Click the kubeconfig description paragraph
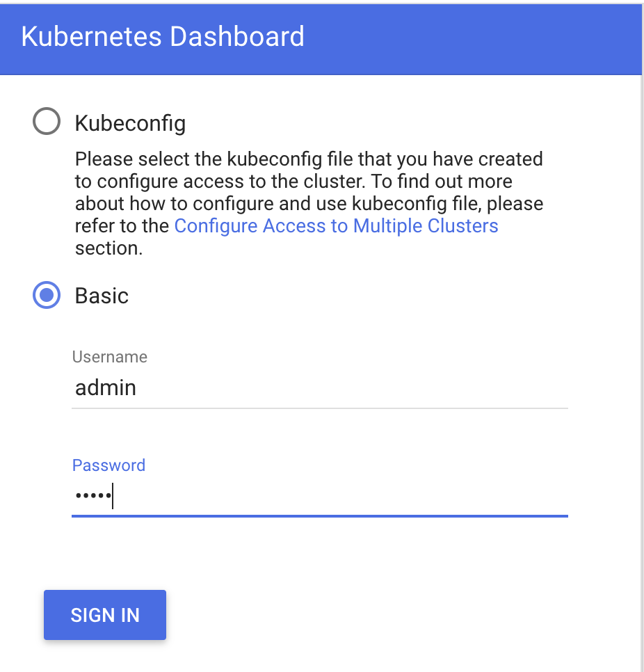The width and height of the screenshot is (644, 672). (309, 204)
